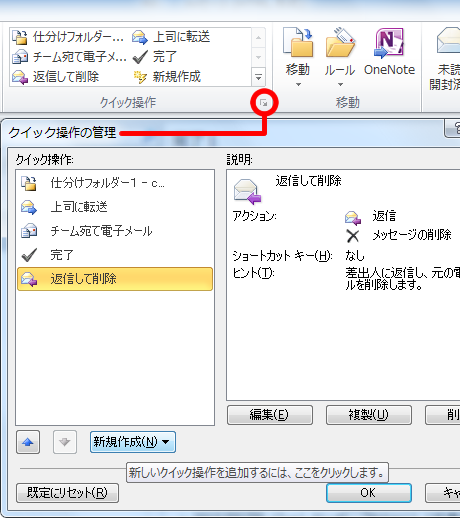Click 編集(E) button
This screenshot has height=518, width=460.
click(x=270, y=415)
